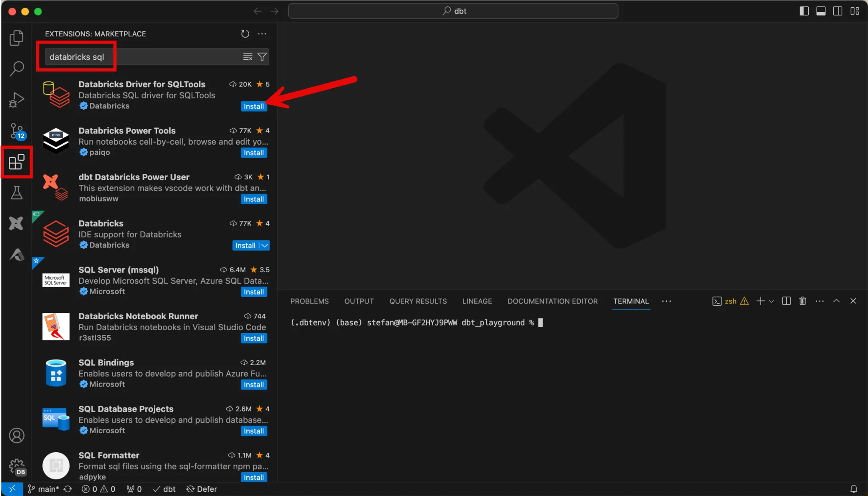This screenshot has height=496, width=868.
Task: Click the Filter Extensions funnel icon
Action: tap(262, 57)
